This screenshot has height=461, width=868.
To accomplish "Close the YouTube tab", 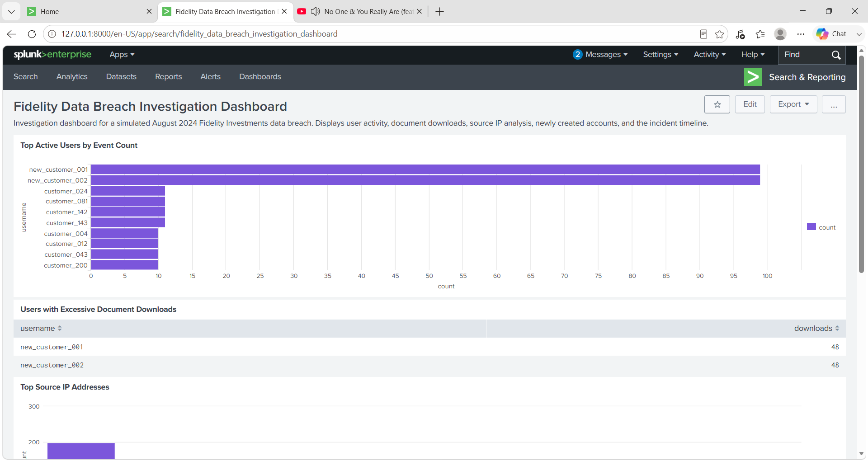I will [x=420, y=12].
